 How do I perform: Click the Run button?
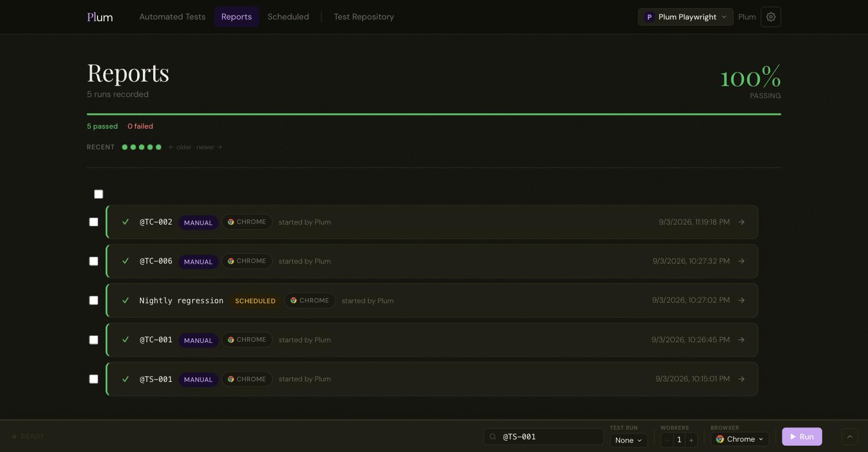(x=802, y=436)
